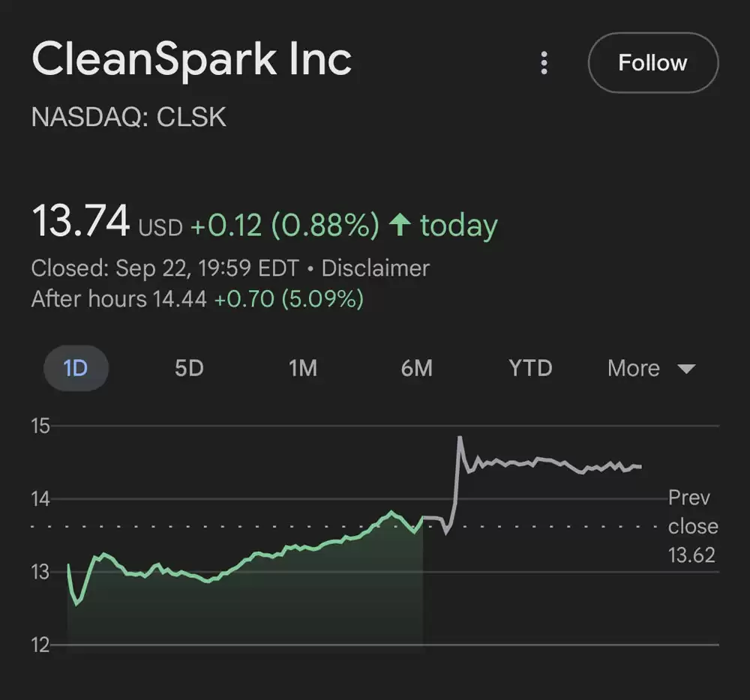750x700 pixels.
Task: Select the 1D chart period
Action: click(76, 368)
